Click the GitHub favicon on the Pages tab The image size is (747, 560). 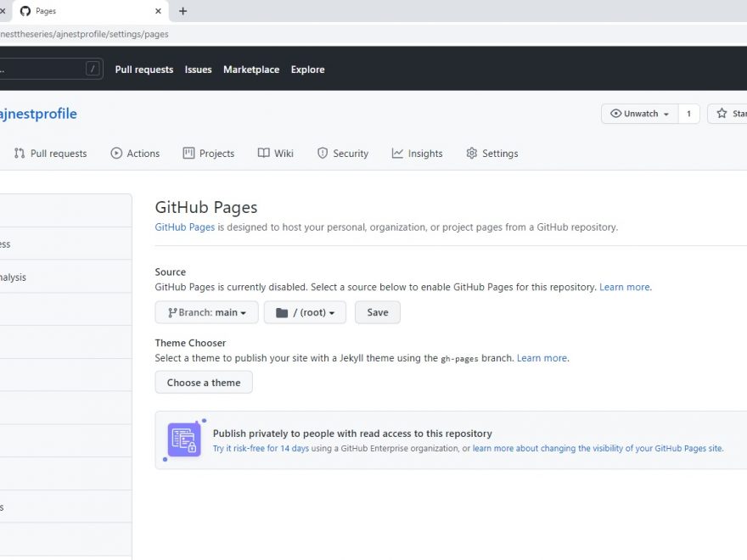[25, 11]
